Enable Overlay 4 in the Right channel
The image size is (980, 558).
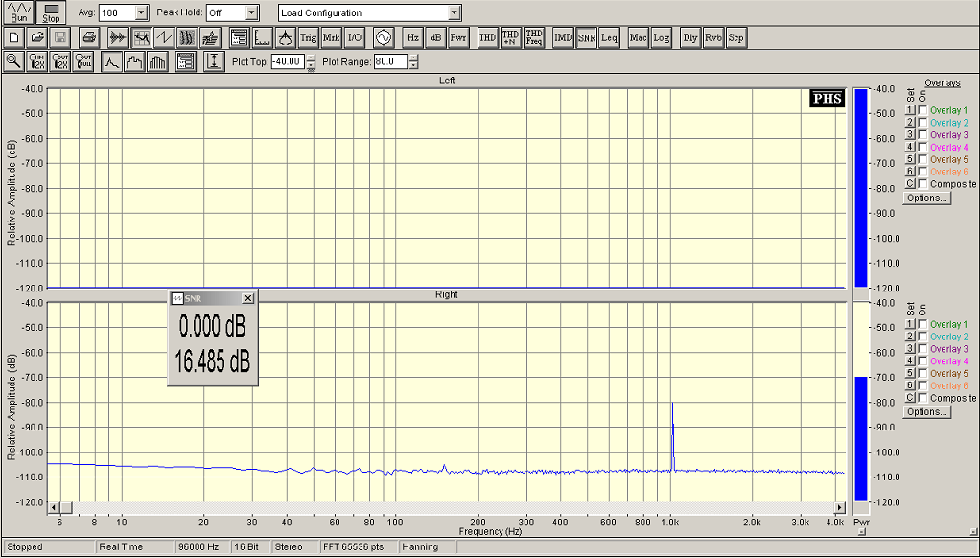click(x=922, y=361)
